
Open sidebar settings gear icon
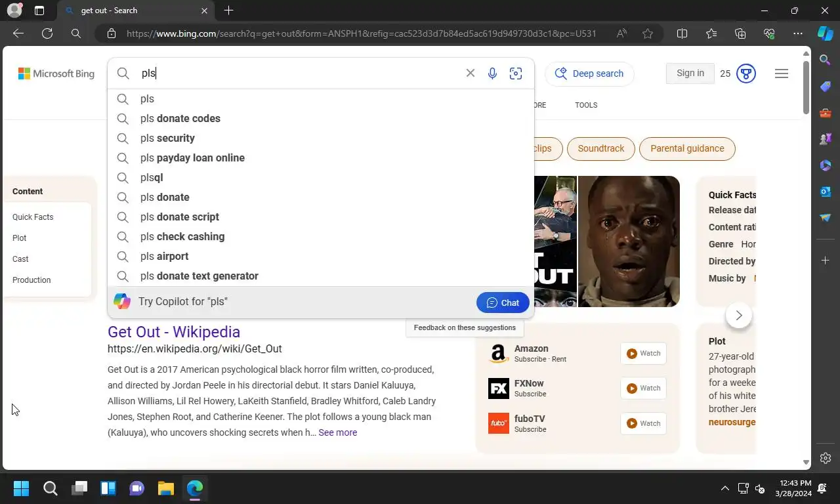tap(826, 458)
